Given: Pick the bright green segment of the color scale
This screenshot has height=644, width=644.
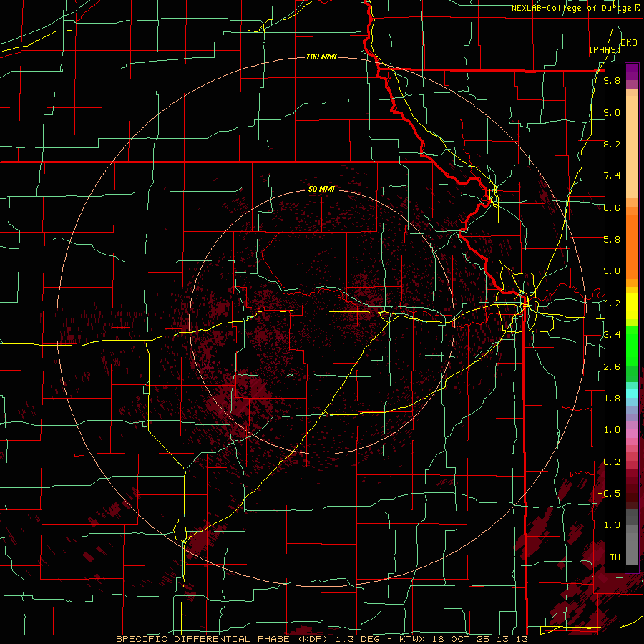Looking at the screenshot, I should pyautogui.click(x=632, y=345).
